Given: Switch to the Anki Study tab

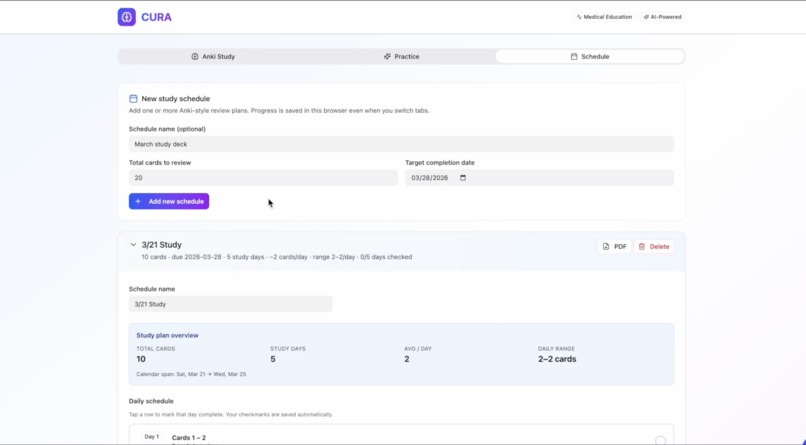Looking at the screenshot, I should [213, 57].
